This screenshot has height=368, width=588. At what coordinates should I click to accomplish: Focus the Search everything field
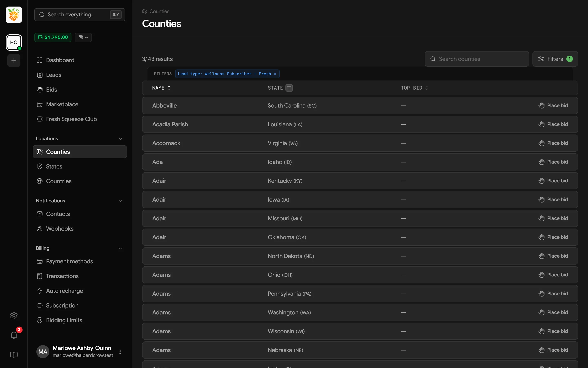pos(80,15)
